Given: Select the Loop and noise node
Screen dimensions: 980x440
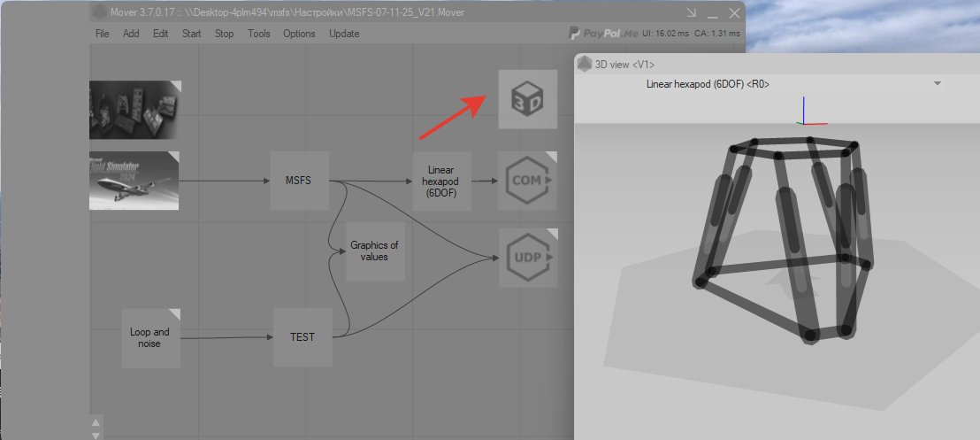Looking at the screenshot, I should point(150,337).
